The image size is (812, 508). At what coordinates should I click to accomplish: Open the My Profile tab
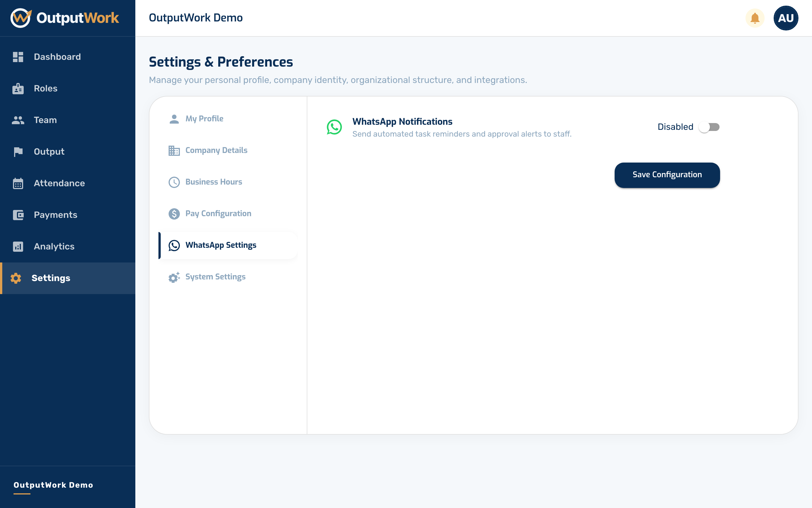pos(228,119)
